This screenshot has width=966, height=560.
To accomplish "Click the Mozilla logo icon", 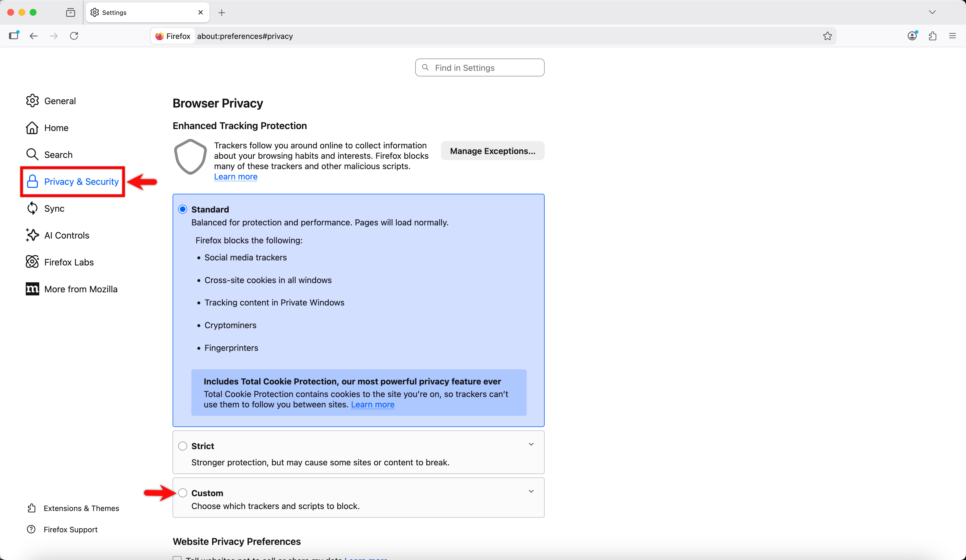I will pyautogui.click(x=32, y=289).
